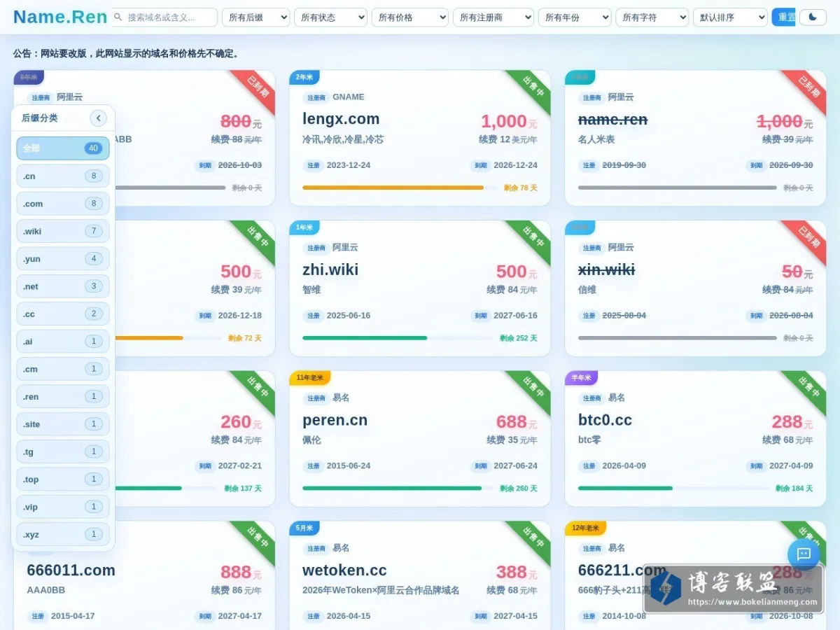Viewport: 840px width, 630px height.
Task: Click the 注册商 tag on btc0.cc card
Action: coord(591,398)
